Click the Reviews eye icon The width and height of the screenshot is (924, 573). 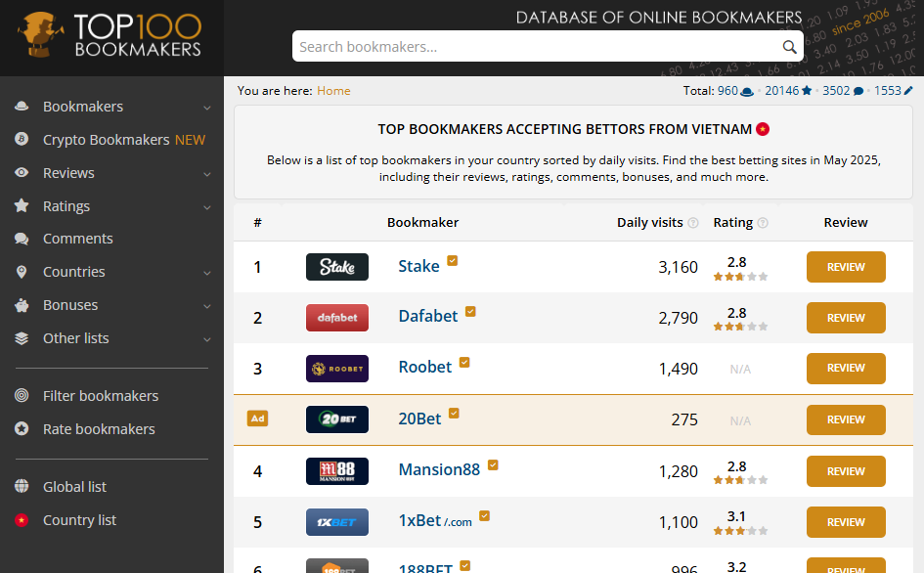pyautogui.click(x=22, y=173)
